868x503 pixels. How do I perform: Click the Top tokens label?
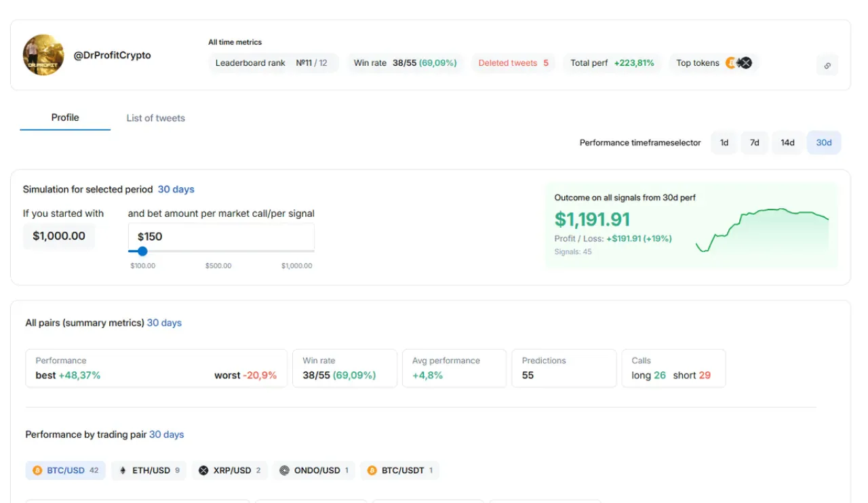pos(698,63)
